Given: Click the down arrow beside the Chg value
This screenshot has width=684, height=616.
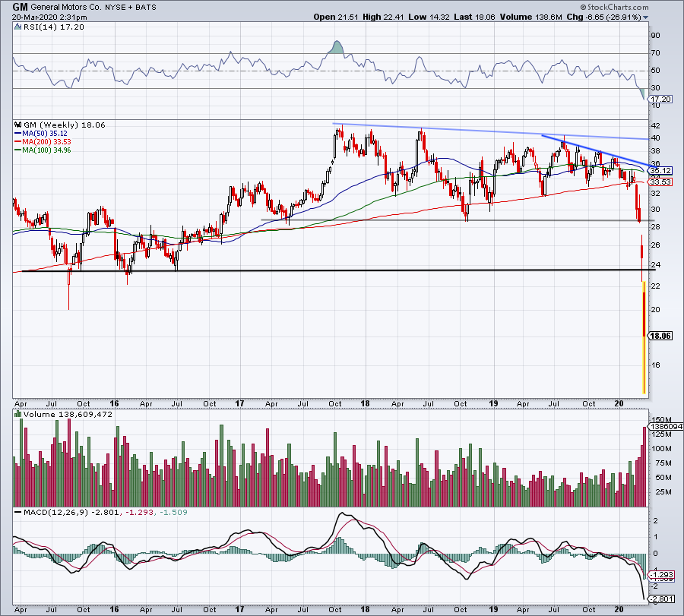Looking at the screenshot, I should tap(645, 17).
